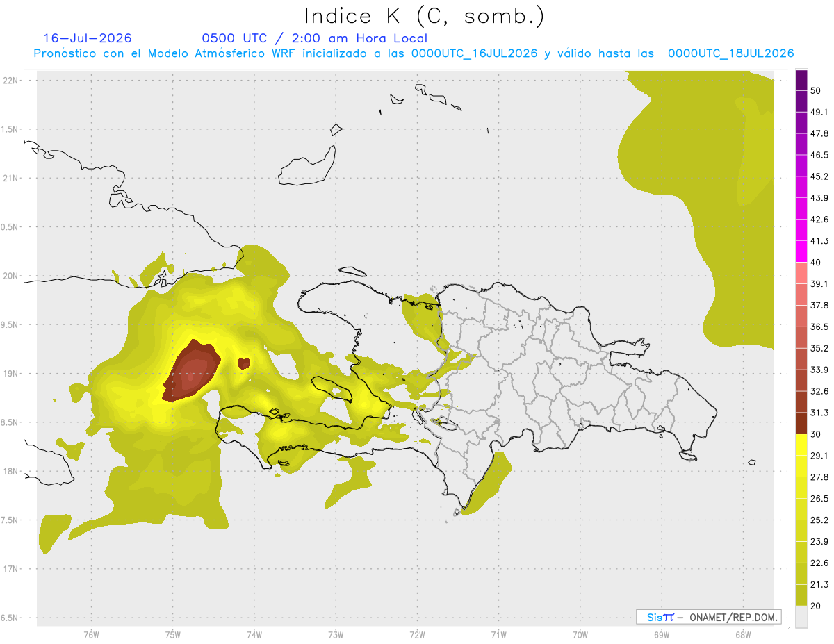Click legend value "50"
834x644 pixels.
click(x=816, y=91)
